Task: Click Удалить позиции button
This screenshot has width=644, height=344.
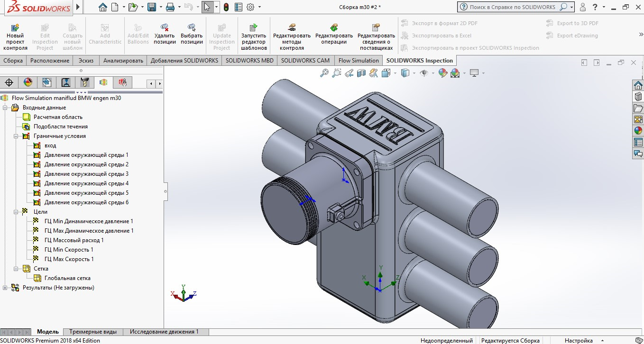Action: pyautogui.click(x=165, y=35)
